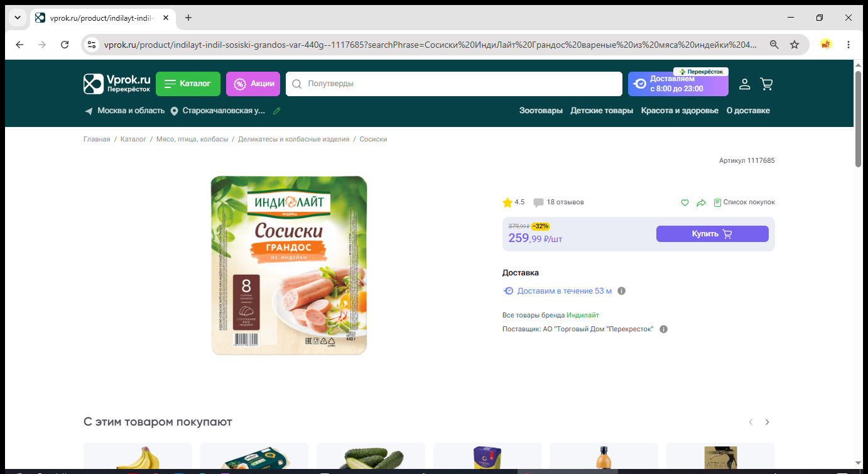Show info icon beside delivery time
This screenshot has height=474, width=868.
coord(622,291)
